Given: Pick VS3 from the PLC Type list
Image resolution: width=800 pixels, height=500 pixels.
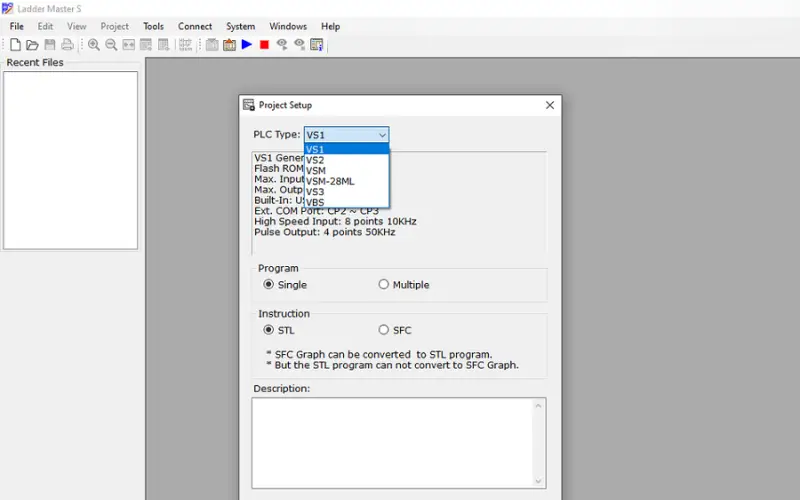Looking at the screenshot, I should (346, 192).
